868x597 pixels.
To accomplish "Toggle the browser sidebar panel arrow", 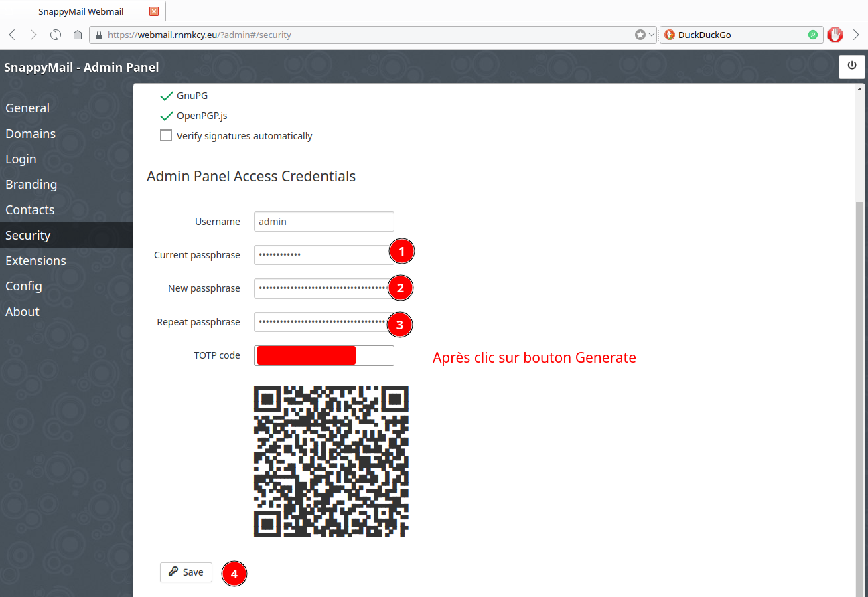I will pyautogui.click(x=857, y=35).
